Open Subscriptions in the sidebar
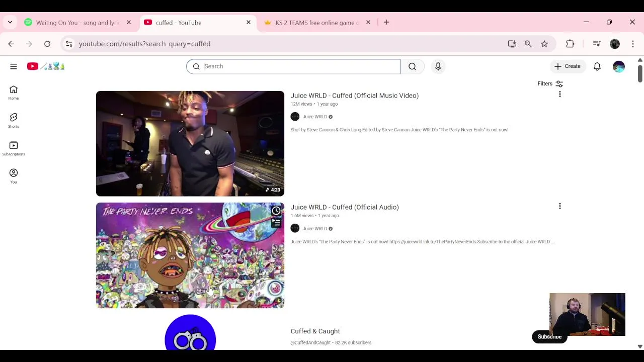Image resolution: width=644 pixels, height=362 pixels. (x=14, y=148)
